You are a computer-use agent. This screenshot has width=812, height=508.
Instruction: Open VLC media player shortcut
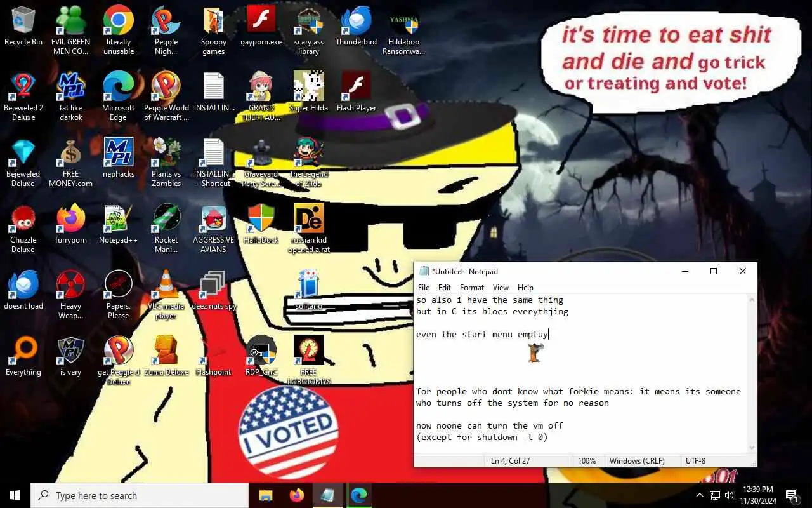click(x=166, y=295)
